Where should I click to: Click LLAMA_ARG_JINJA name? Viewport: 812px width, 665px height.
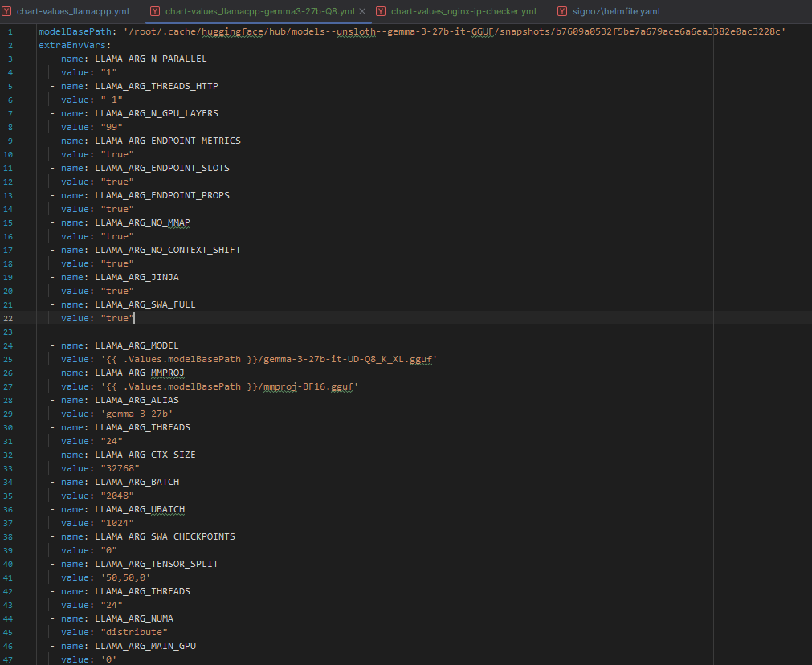(x=137, y=278)
